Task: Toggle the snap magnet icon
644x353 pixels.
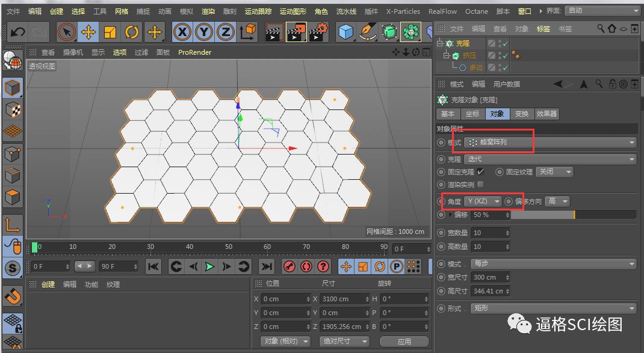Action: [12, 296]
